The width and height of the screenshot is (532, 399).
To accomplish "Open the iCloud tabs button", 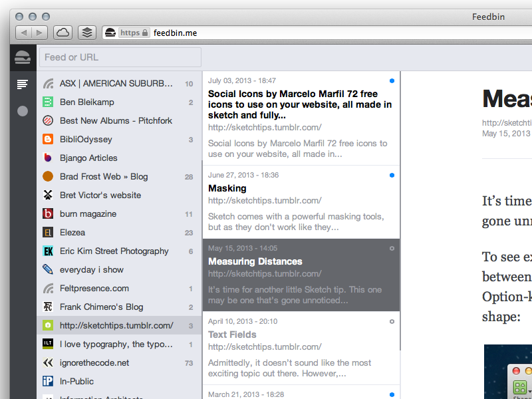I will pyautogui.click(x=62, y=33).
